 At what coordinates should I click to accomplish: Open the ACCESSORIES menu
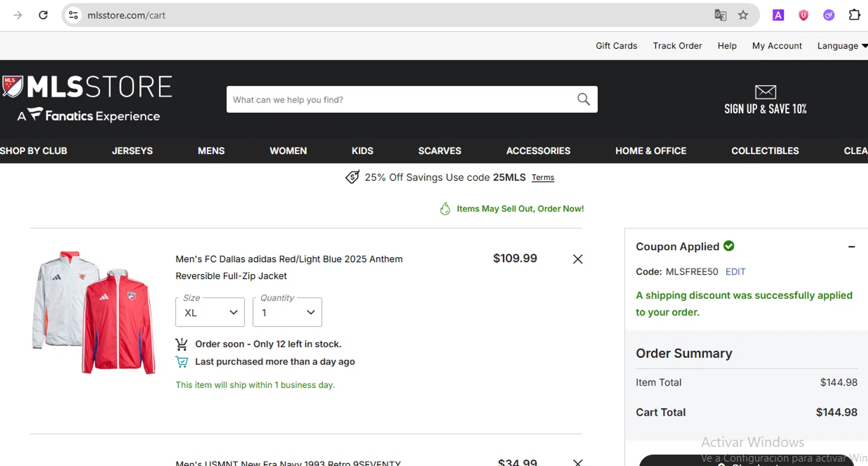click(538, 151)
